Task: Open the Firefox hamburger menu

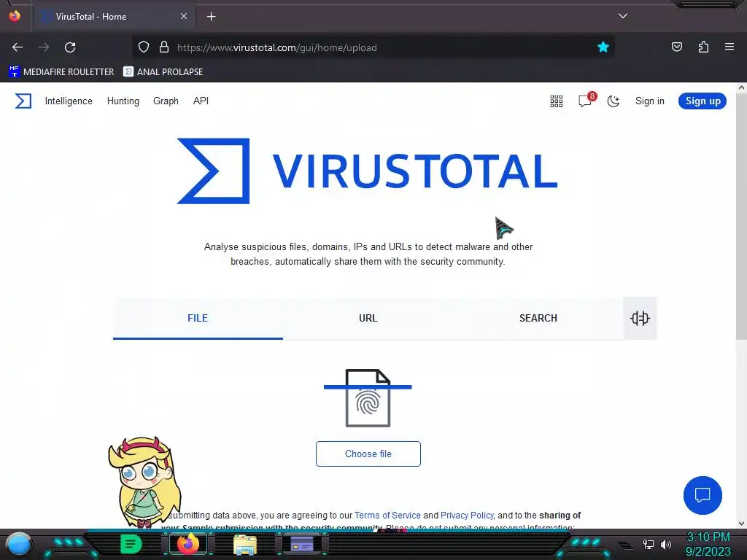Action: click(x=729, y=47)
